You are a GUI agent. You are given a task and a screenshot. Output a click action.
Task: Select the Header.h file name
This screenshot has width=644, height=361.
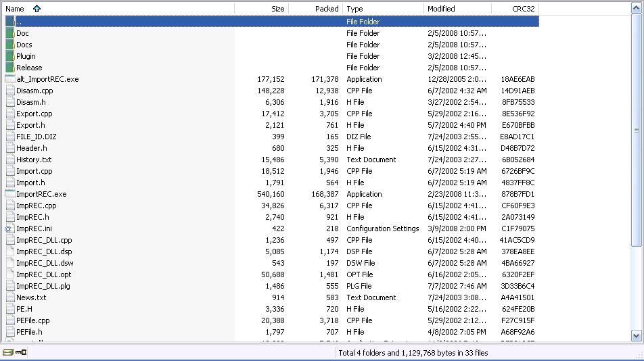click(x=32, y=148)
